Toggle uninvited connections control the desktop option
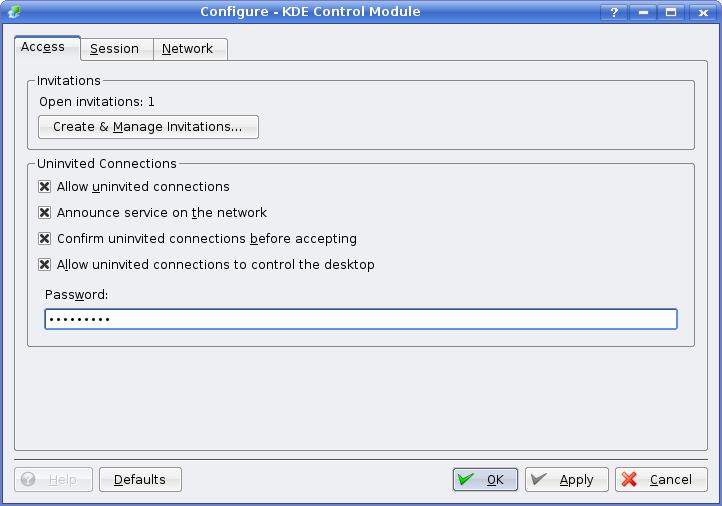722x506 pixels. 45,265
